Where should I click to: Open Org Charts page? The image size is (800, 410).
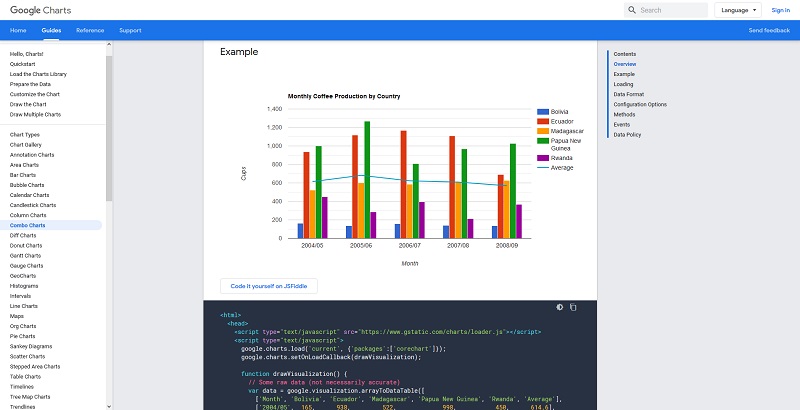pyautogui.click(x=23, y=326)
